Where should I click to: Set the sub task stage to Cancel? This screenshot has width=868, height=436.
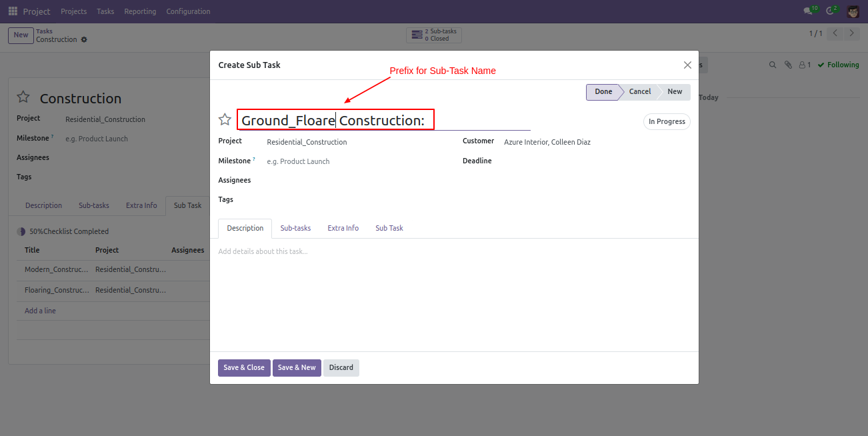(640, 92)
